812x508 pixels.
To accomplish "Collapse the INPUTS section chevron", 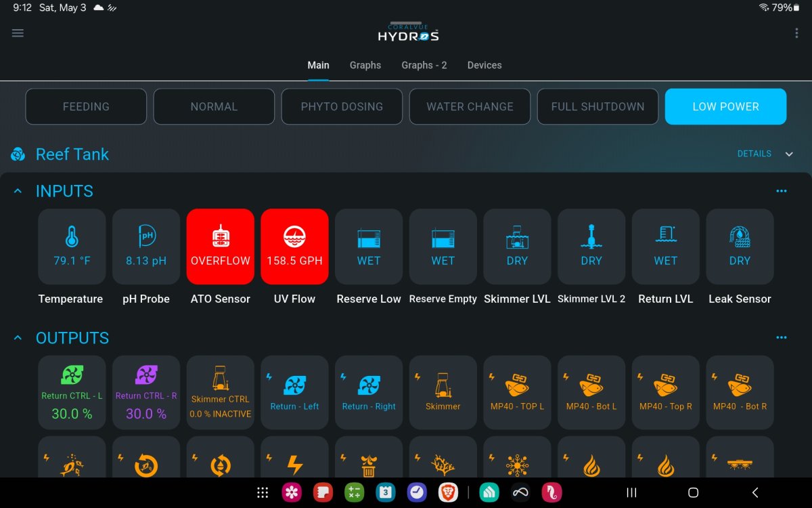I will 18,192.
